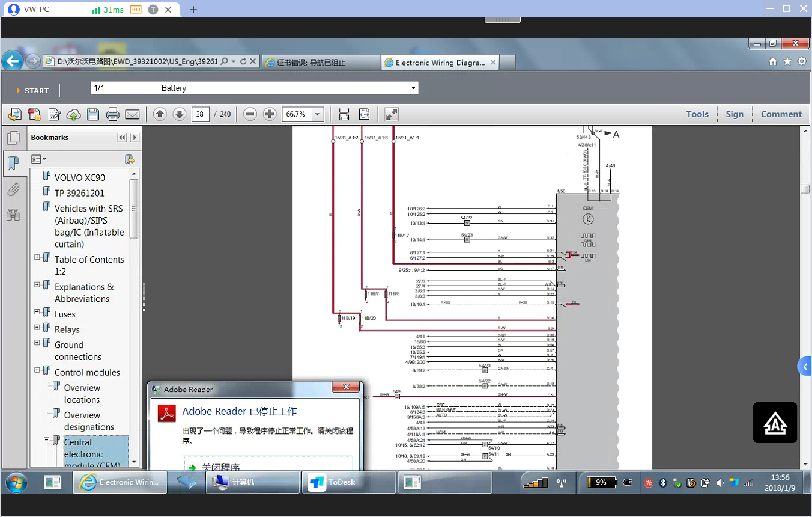Select VOLVO XC90 bookmark

(x=80, y=178)
